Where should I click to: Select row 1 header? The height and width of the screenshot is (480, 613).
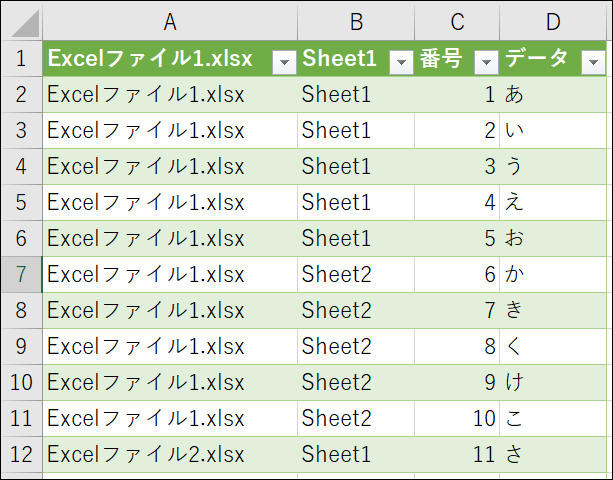[x=22, y=59]
